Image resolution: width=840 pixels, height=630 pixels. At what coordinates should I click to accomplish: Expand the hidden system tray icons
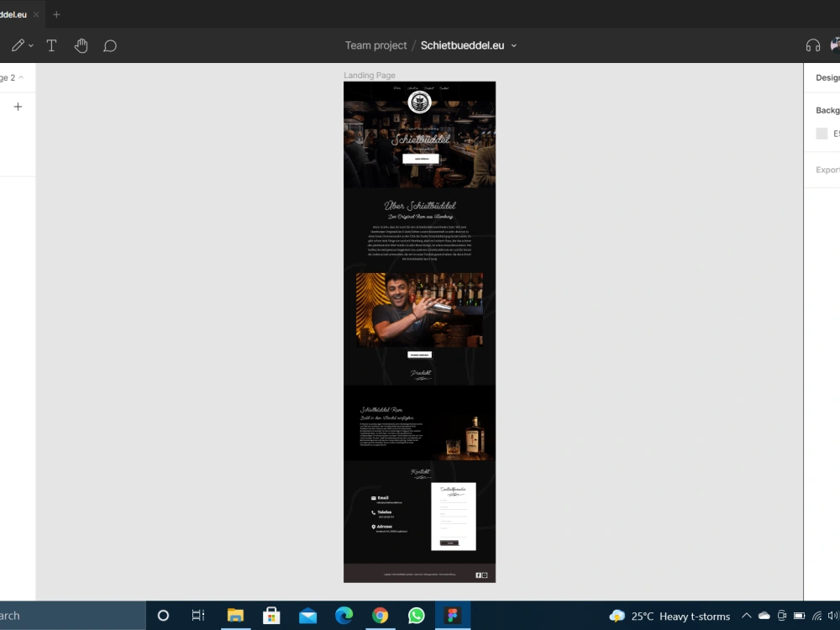point(746,616)
